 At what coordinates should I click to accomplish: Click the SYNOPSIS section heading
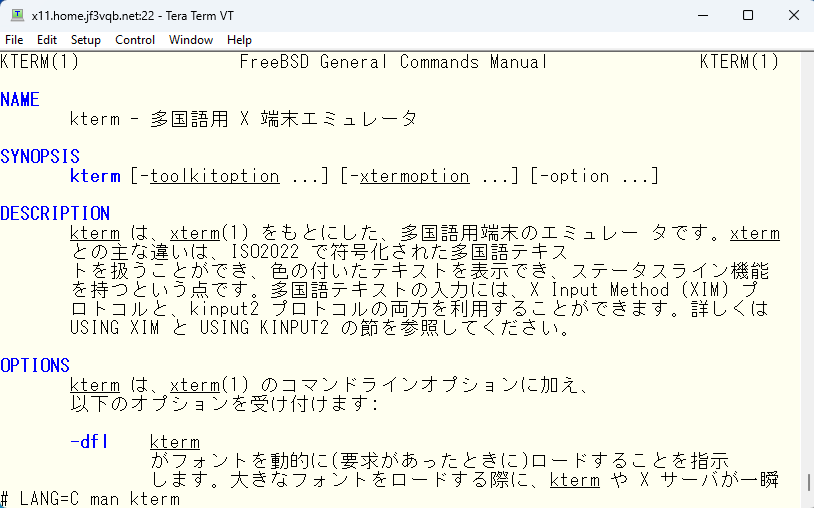tap(40, 156)
